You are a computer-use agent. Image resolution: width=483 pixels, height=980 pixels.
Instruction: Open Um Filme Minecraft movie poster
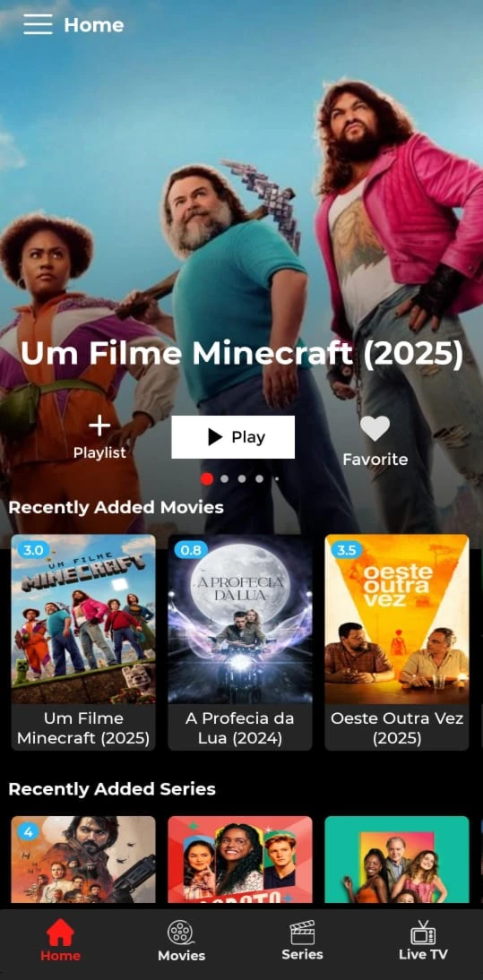pos(83,619)
